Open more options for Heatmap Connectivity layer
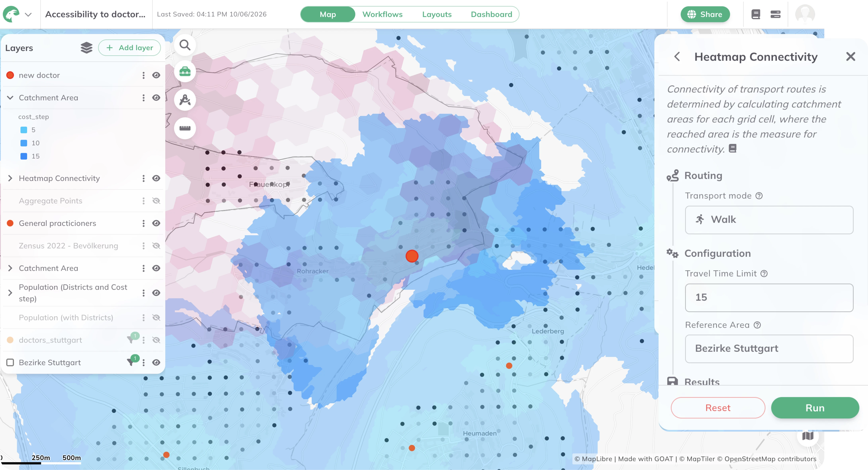Screen dimensions: 868x470 144,178
